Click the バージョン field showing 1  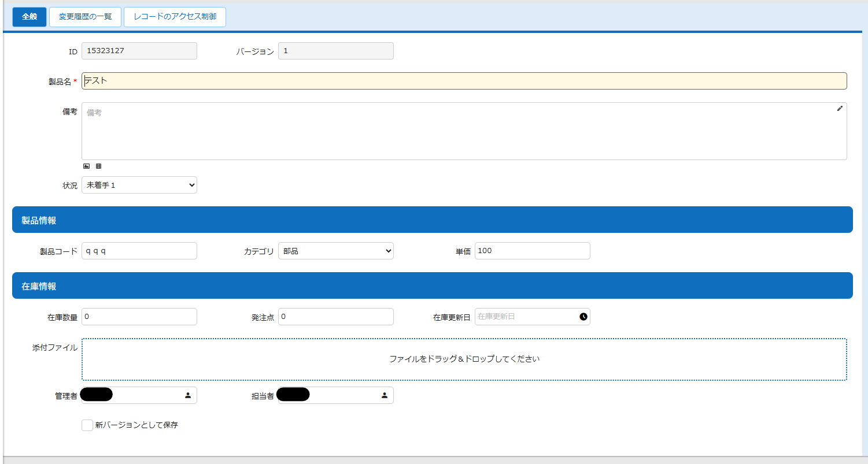336,51
